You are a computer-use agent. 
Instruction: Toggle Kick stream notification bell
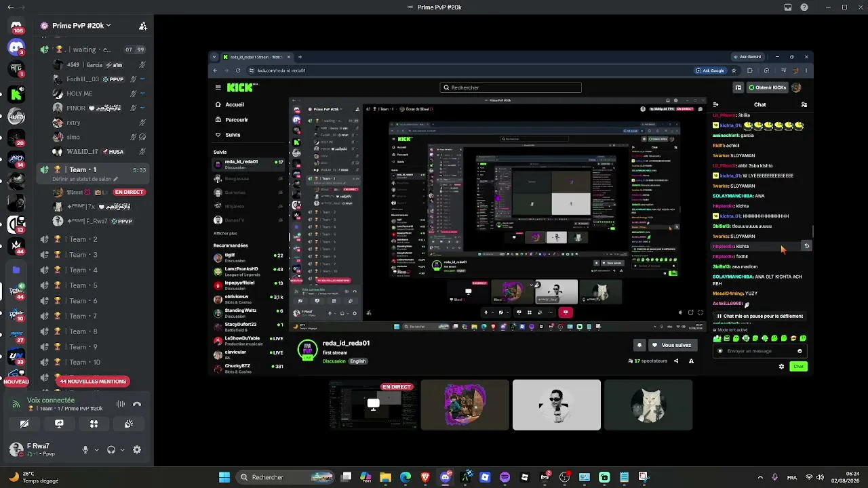point(639,345)
